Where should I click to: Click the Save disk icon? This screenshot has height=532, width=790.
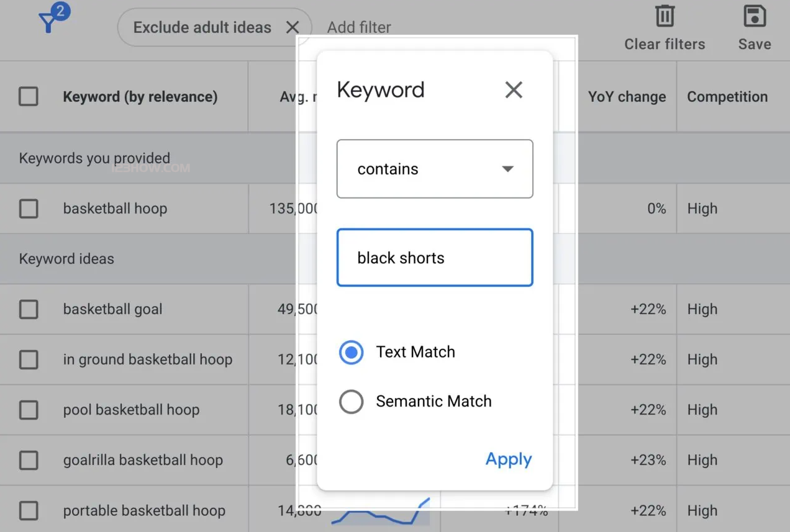tap(755, 17)
